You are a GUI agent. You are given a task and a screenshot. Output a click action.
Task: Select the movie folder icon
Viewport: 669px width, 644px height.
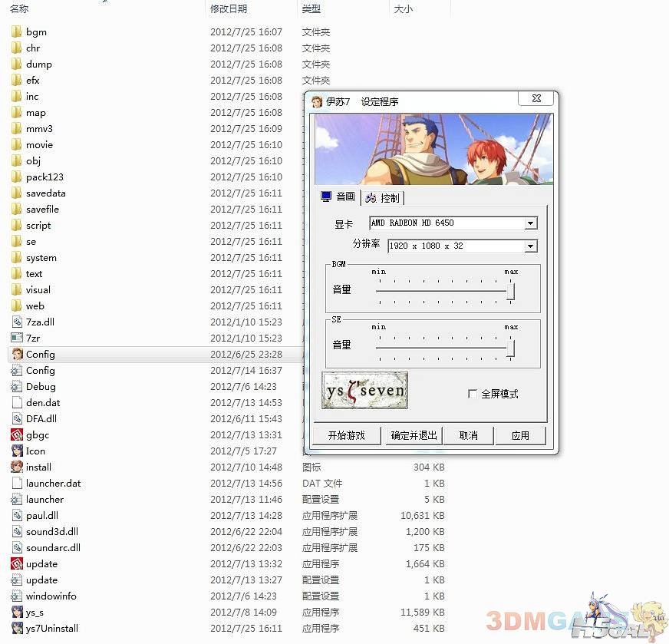tap(16, 144)
